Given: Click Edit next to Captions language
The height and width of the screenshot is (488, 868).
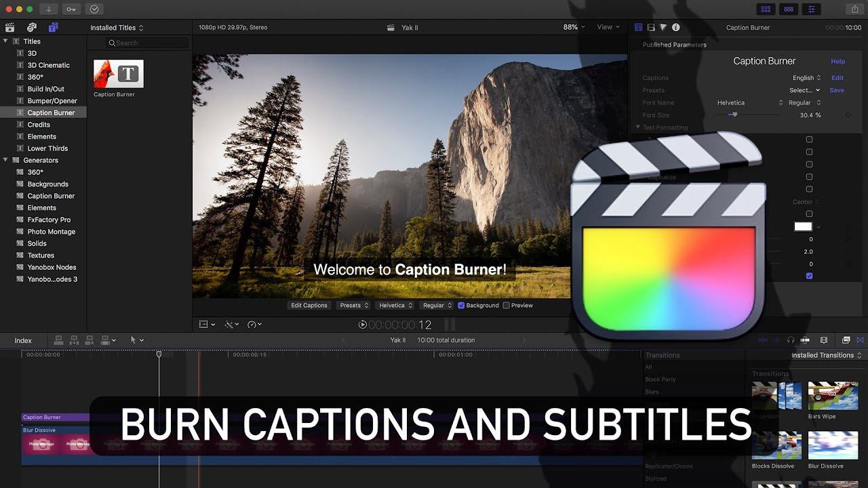Looking at the screenshot, I should click(x=837, y=78).
